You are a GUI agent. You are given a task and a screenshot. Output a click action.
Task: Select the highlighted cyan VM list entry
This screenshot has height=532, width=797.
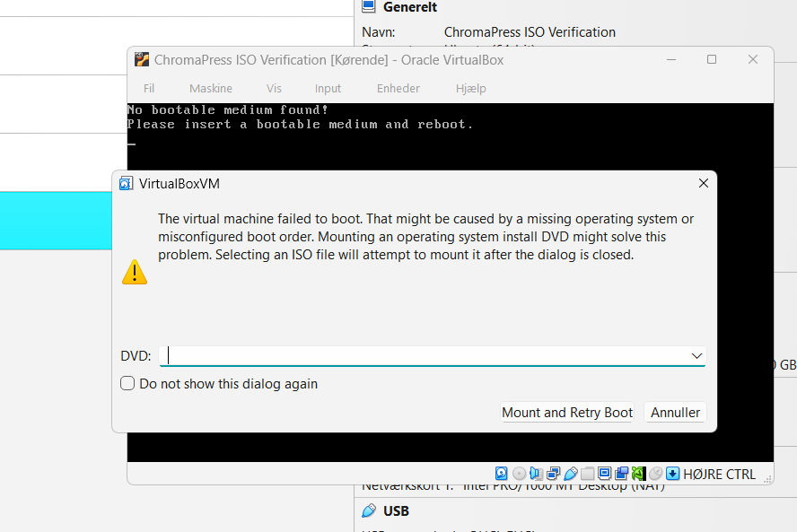click(56, 221)
